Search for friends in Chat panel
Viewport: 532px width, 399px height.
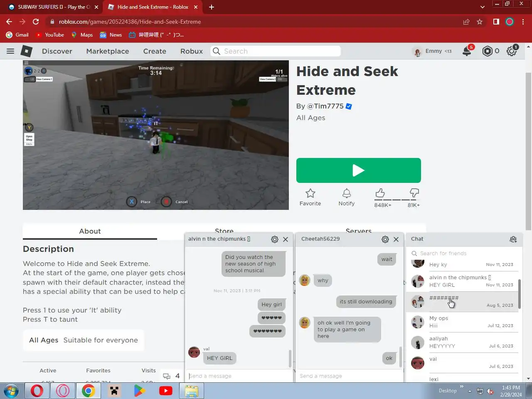pos(464,254)
